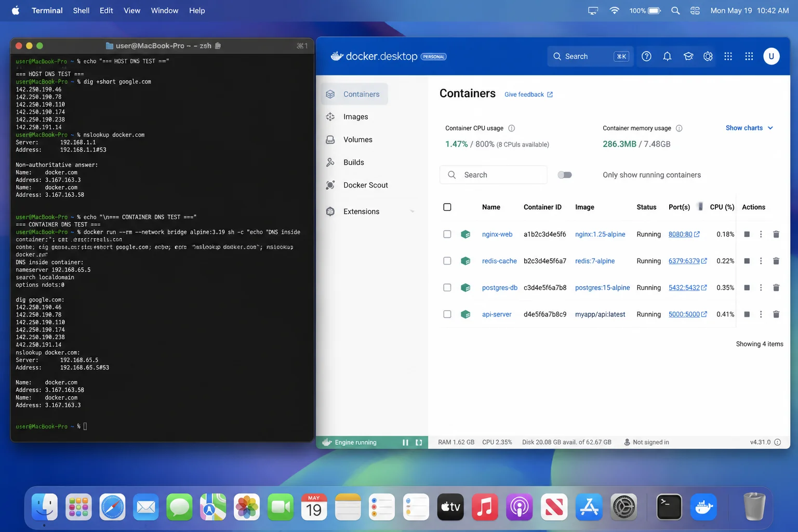Screen dimensions: 798x532
Task: Check the api-server container checkbox
Action: pos(447,314)
